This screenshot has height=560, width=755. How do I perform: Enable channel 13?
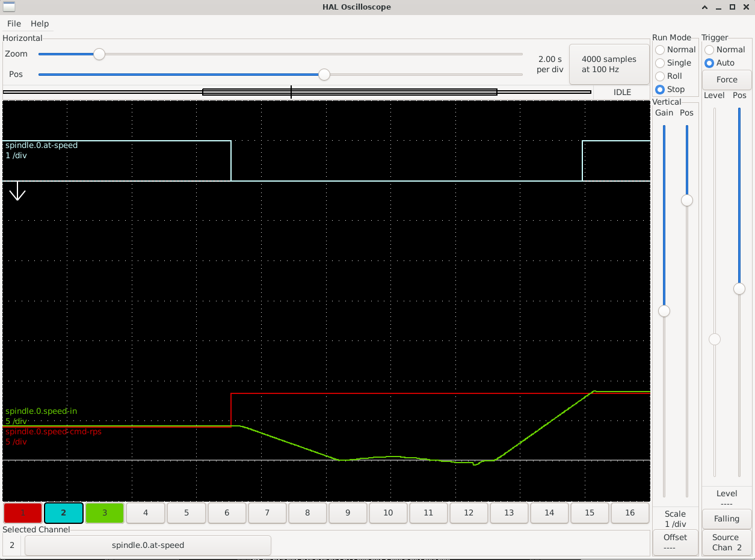tap(509, 513)
